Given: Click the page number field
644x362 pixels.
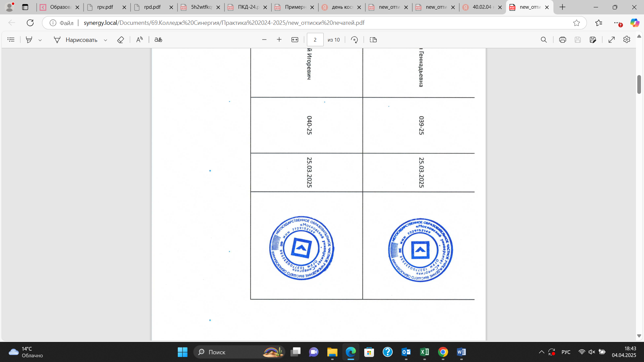Looking at the screenshot, I should 315,40.
